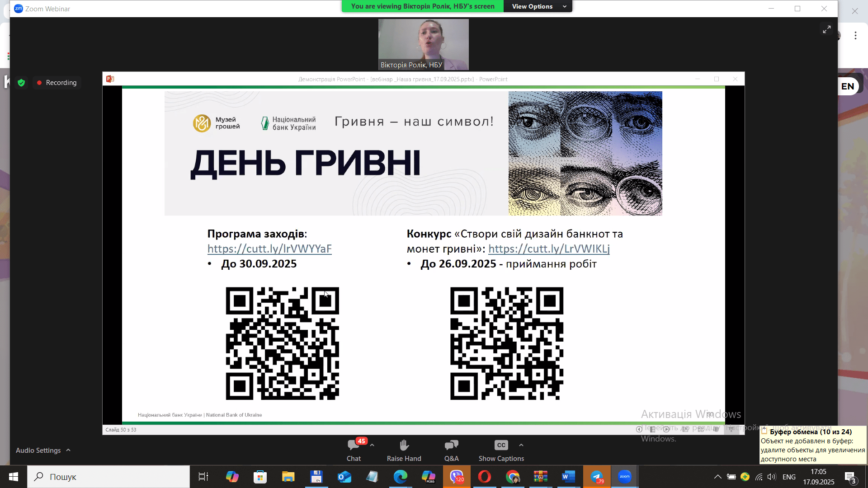Start Slide Show view in PowerPoint
Image resolution: width=868 pixels, height=488 pixels.
point(731,429)
